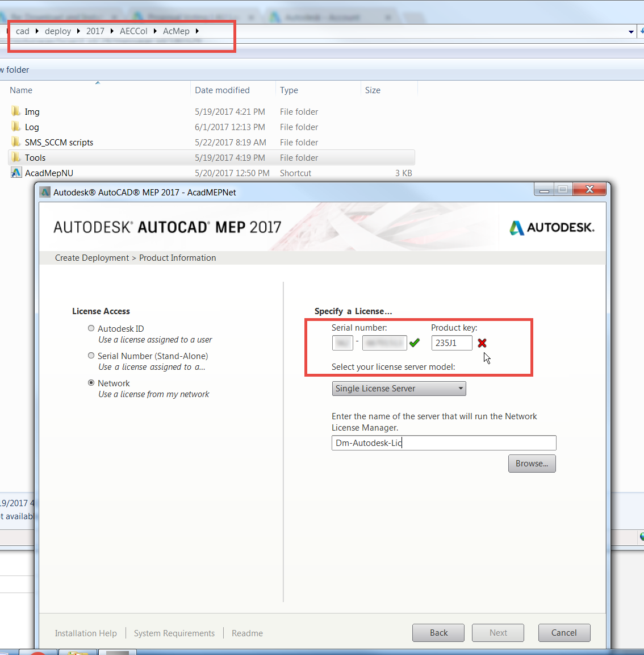The width and height of the screenshot is (644, 655).
Task: Select Serial Number (Stand-Alone) licensing
Action: [91, 355]
